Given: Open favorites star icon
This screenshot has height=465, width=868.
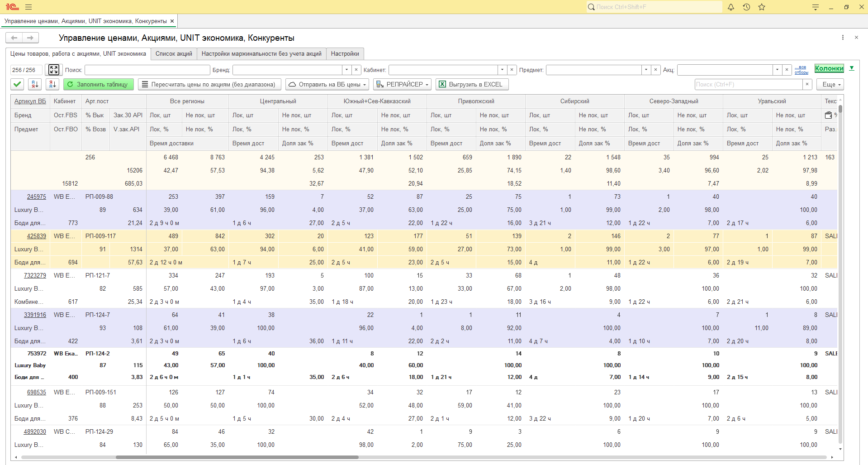Looking at the screenshot, I should pos(762,7).
